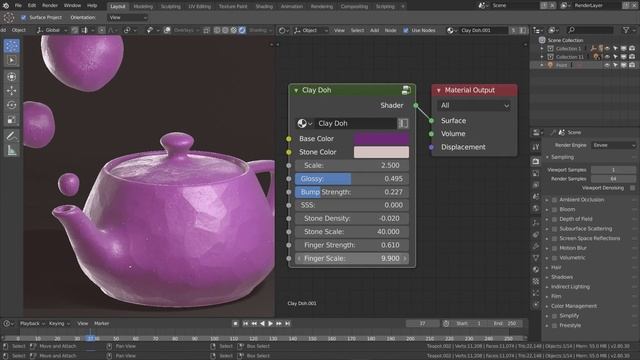Open the Material Output All dropdown
The width and height of the screenshot is (640, 360).
click(x=474, y=105)
